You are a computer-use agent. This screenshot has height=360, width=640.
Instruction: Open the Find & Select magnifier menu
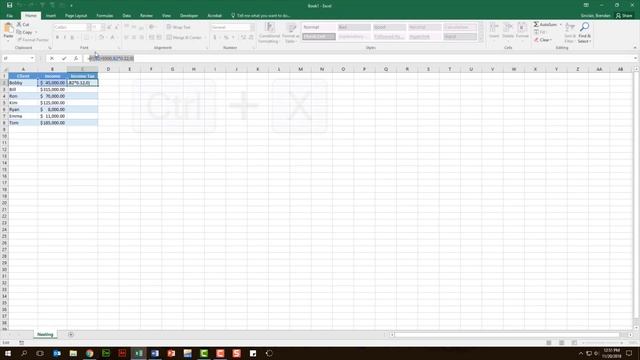click(x=584, y=33)
